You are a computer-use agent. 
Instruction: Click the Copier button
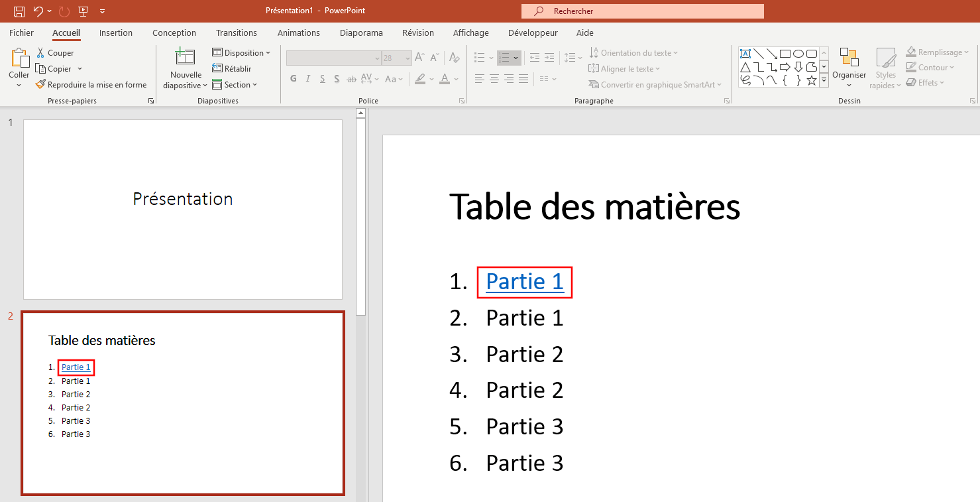(x=54, y=69)
